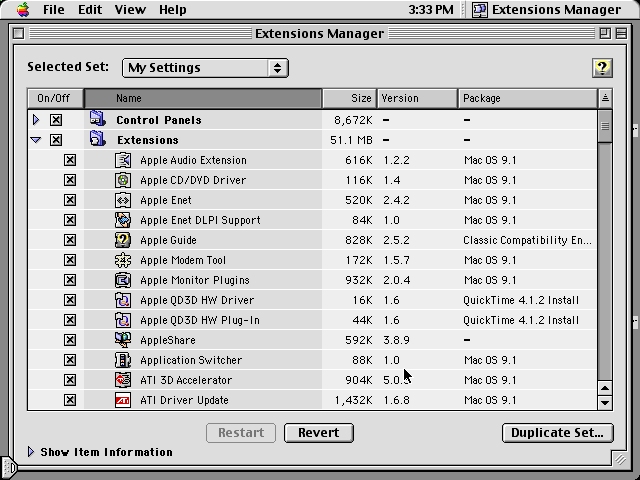Click the 51.1 MB size of Extensions

[351, 140]
